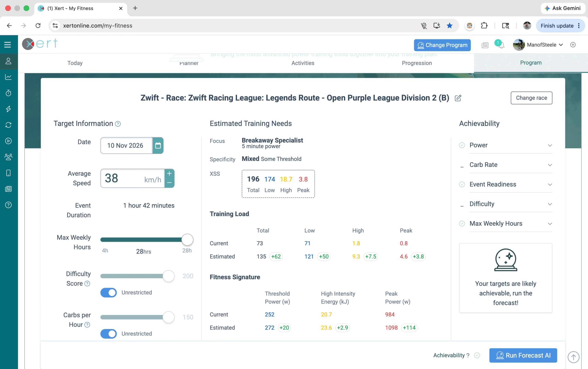The height and width of the screenshot is (369, 588).
Task: Click the install app icon in address bar
Action: pyautogui.click(x=437, y=26)
